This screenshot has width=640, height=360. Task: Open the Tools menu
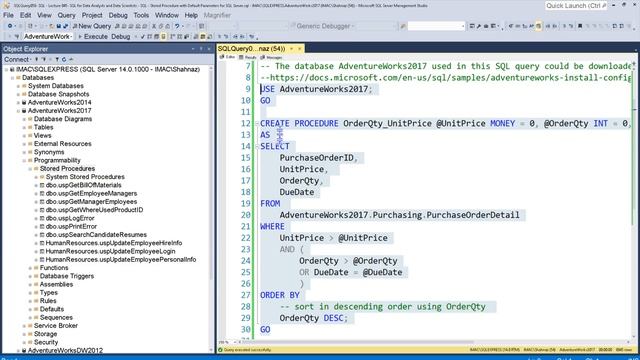141,15
